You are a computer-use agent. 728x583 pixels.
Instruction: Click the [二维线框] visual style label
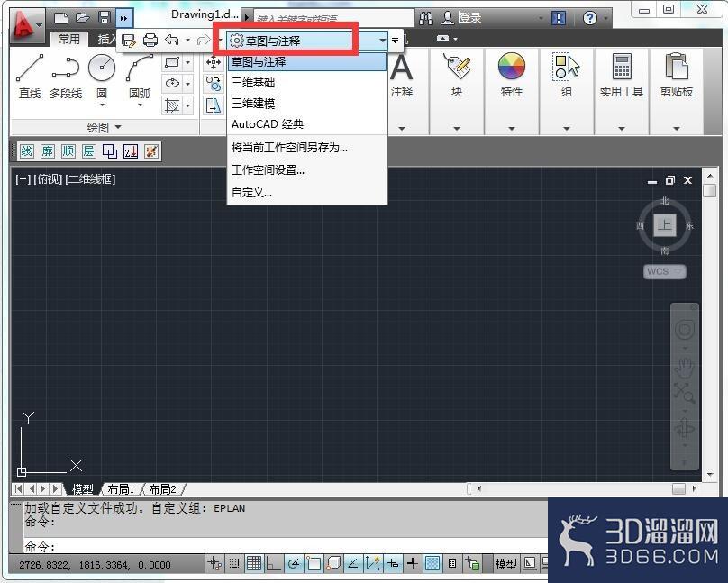[90, 179]
